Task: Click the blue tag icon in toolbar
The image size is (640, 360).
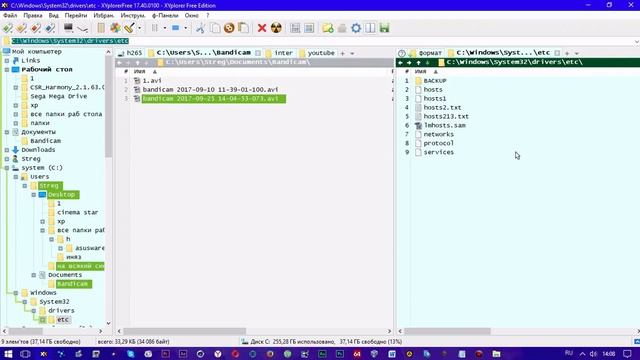Action: pos(50,28)
